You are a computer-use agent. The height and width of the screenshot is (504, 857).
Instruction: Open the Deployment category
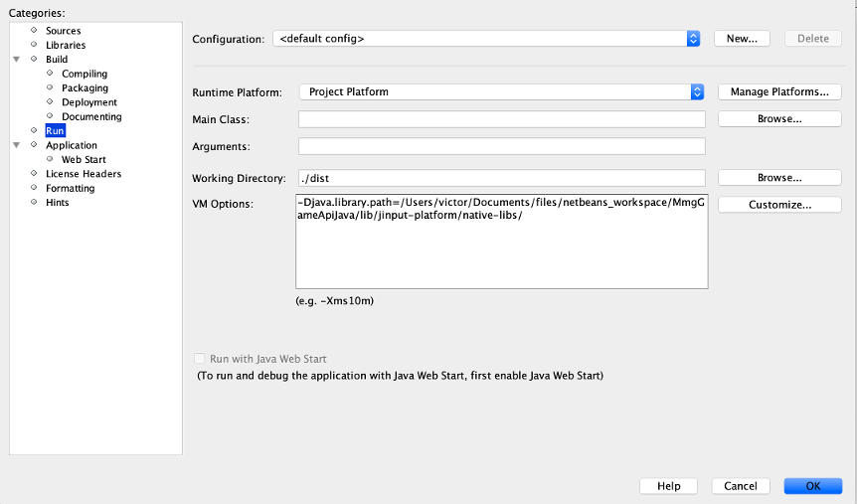click(x=88, y=102)
